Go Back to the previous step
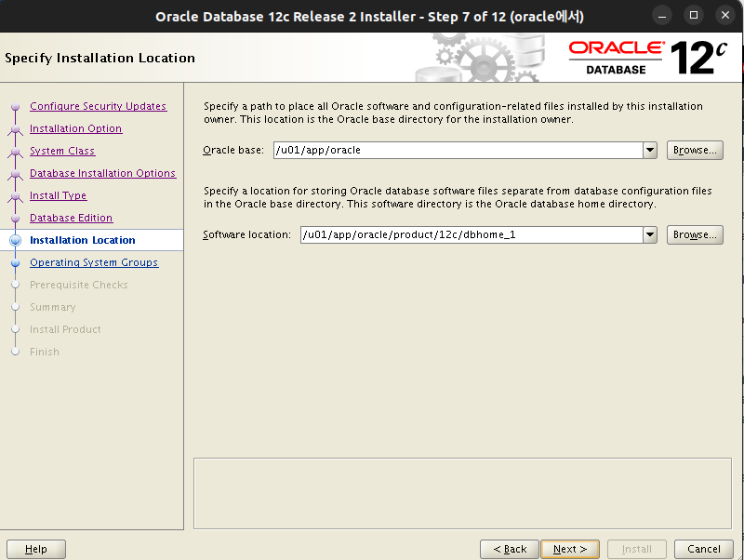The width and height of the screenshot is (744, 560). pos(510,549)
